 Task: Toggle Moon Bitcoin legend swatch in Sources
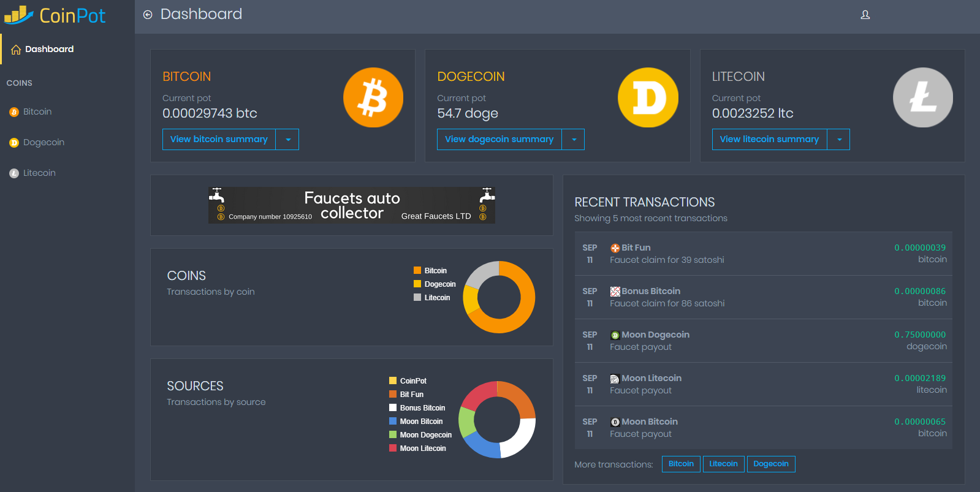point(393,421)
